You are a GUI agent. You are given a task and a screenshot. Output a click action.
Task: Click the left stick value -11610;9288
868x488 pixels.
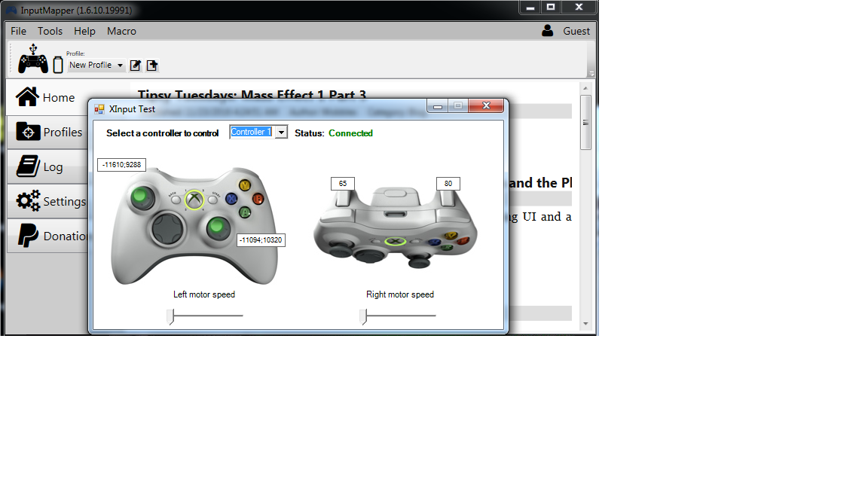(122, 165)
